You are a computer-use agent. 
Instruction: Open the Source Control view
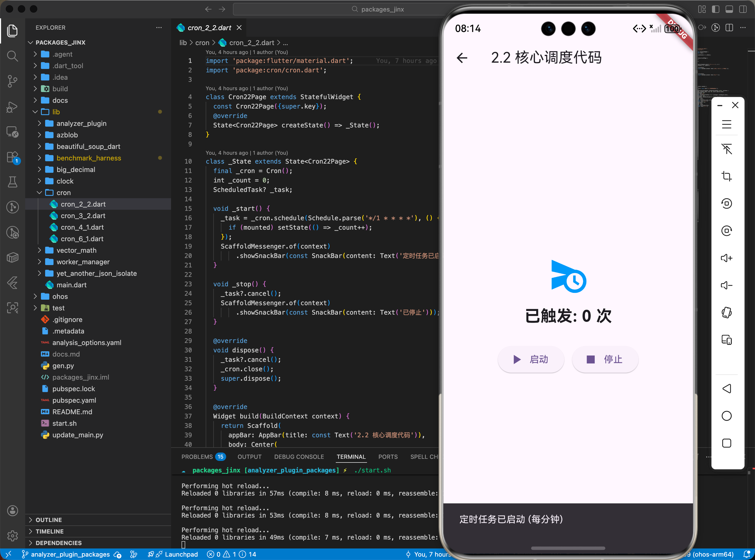point(13,81)
